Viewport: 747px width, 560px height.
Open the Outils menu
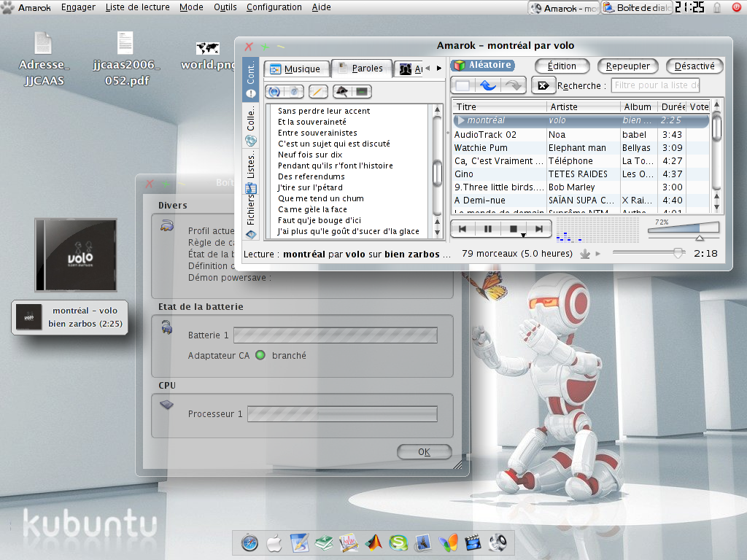pos(225,7)
